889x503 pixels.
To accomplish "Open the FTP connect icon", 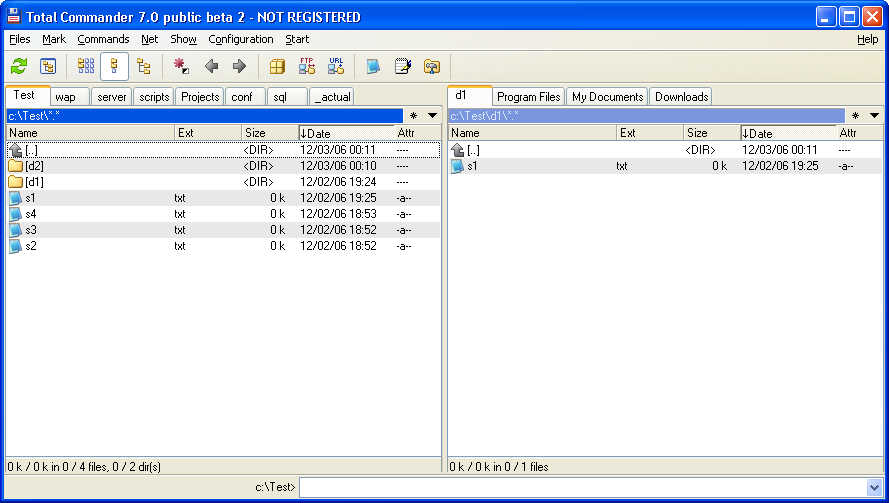I will 307,66.
